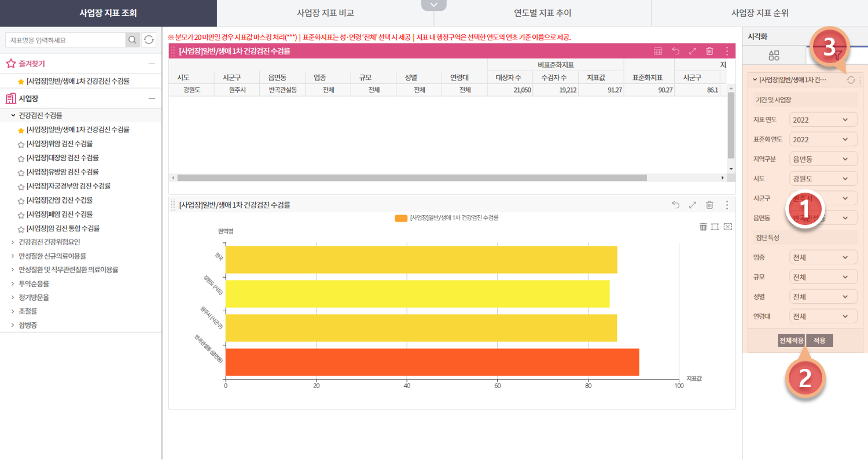Click the dotted drag handle of the chart panel header
This screenshot has width=868, height=461.
click(173, 205)
